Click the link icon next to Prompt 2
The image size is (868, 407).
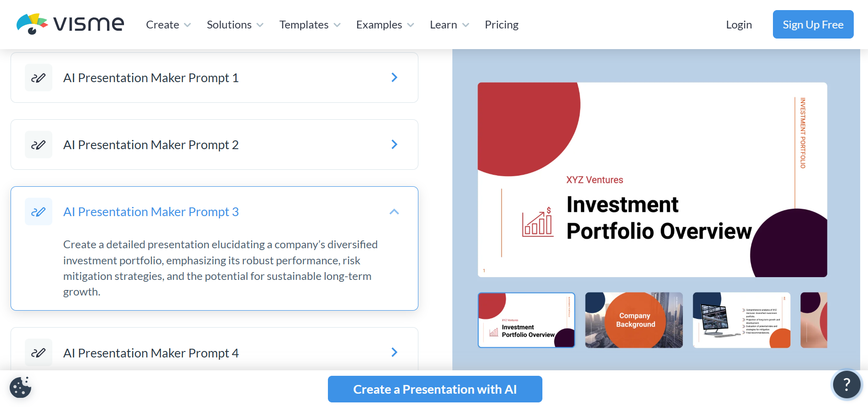coord(39,145)
